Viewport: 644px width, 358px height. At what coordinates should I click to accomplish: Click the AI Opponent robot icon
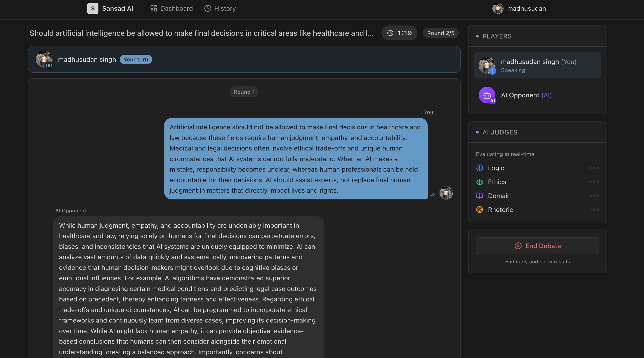(x=487, y=95)
